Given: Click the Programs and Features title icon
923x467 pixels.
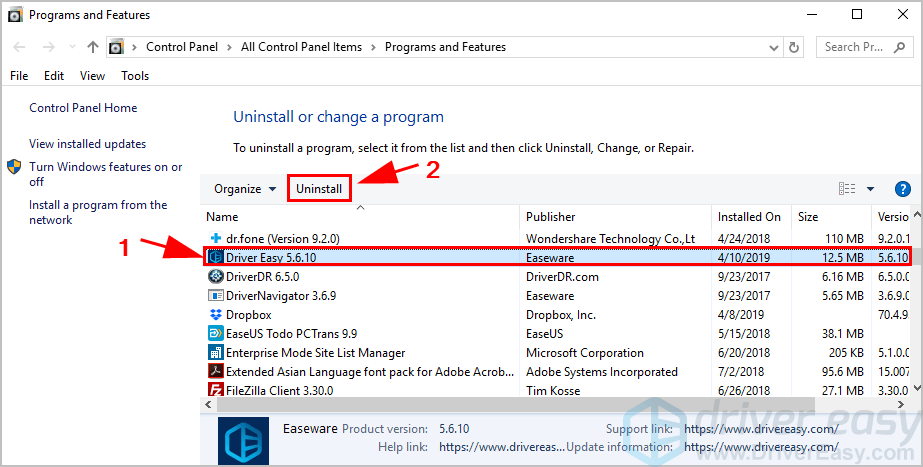Looking at the screenshot, I should tap(15, 15).
